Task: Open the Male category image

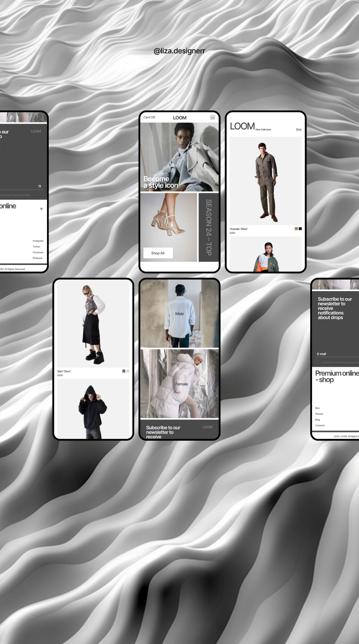Action: coord(179,313)
